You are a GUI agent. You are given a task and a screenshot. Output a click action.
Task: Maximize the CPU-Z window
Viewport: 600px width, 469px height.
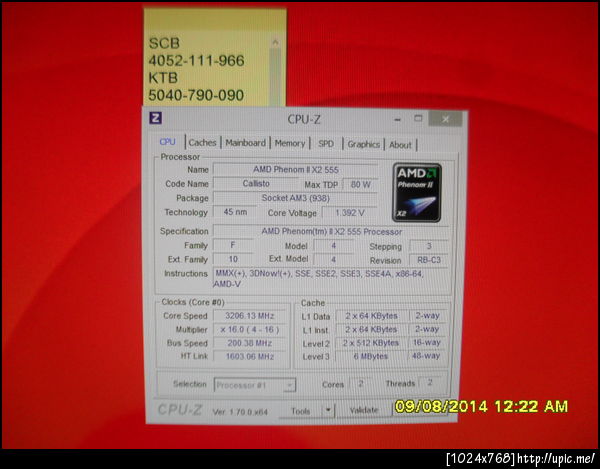coord(418,119)
